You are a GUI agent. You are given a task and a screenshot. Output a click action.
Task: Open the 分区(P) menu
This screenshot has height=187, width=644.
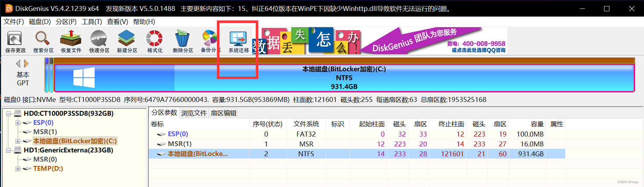[66, 22]
